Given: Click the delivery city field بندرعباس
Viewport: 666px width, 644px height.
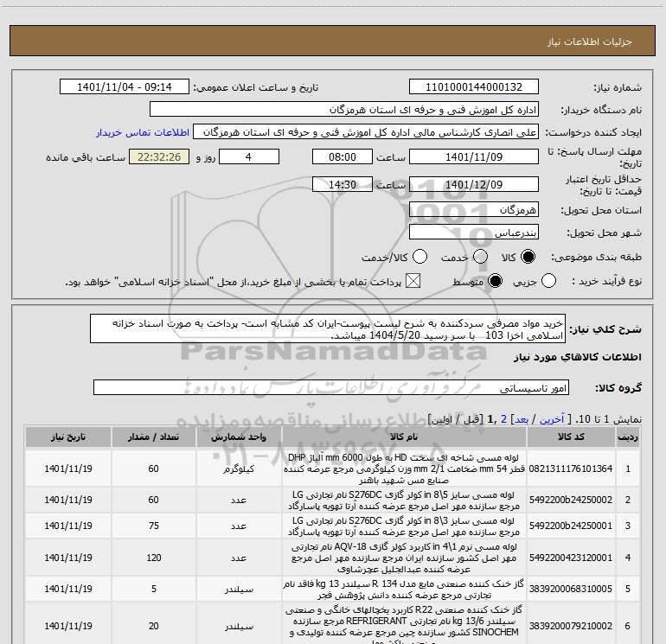Looking at the screenshot, I should pyautogui.click(x=474, y=233).
